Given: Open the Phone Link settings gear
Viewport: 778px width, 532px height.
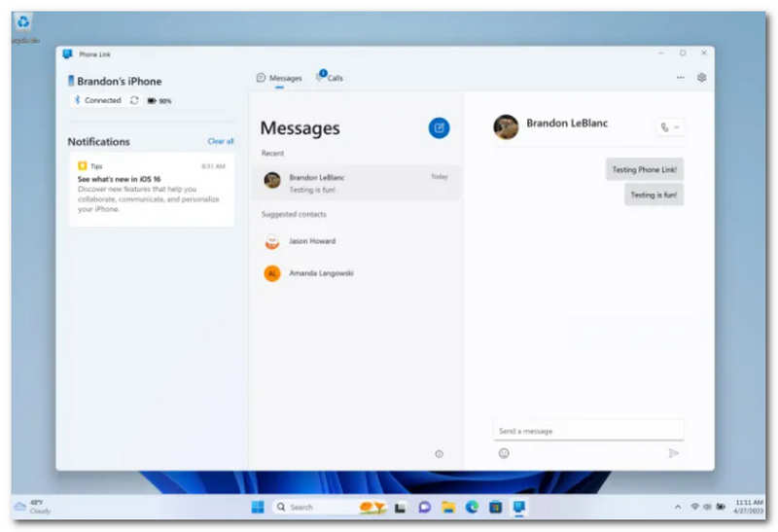Looking at the screenshot, I should [701, 78].
